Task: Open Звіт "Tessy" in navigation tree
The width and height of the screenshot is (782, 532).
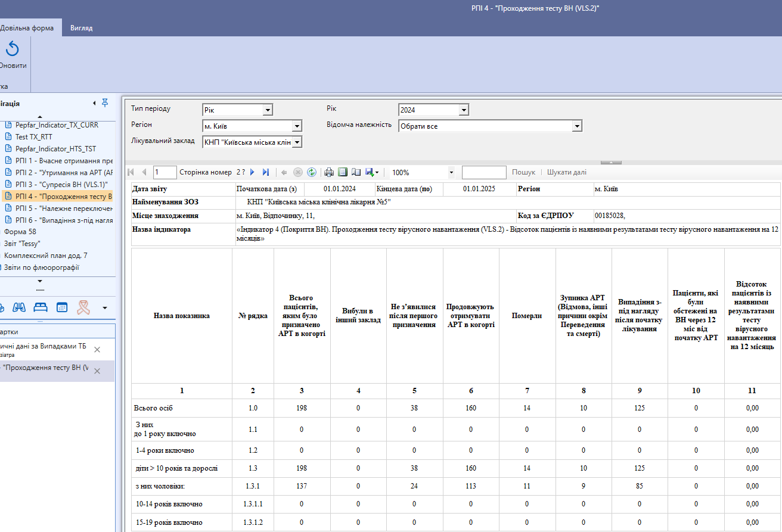Action: pos(21,244)
